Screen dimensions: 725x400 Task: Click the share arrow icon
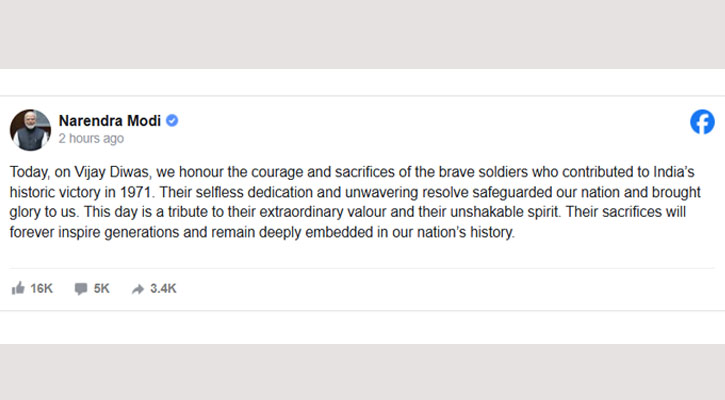[x=138, y=288]
